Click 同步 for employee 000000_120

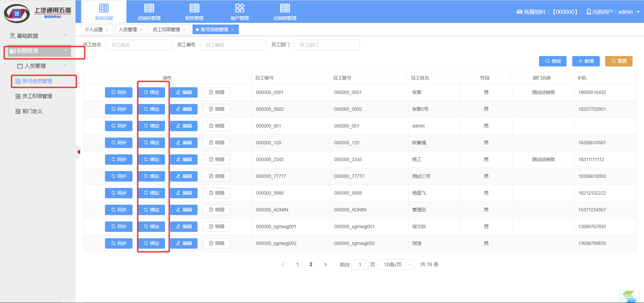tap(119, 143)
